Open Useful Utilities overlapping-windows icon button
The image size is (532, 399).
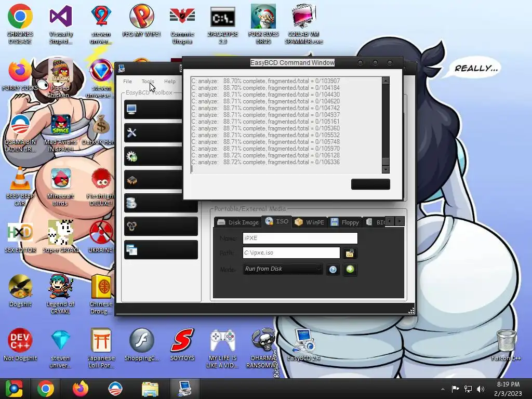[161, 250]
